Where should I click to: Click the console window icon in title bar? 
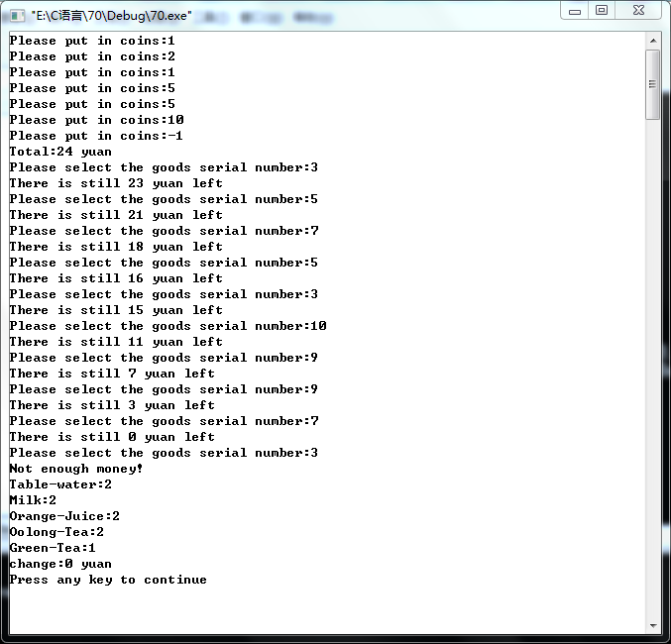pyautogui.click(x=18, y=16)
